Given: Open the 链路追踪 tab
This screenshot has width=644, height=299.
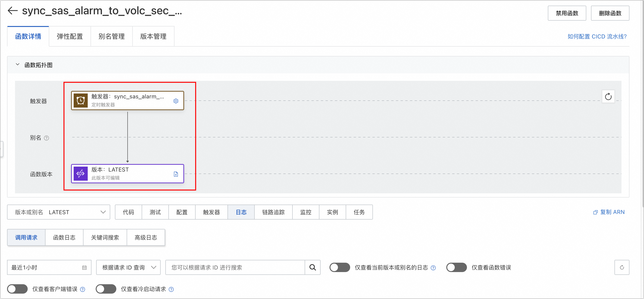Looking at the screenshot, I should [273, 212].
